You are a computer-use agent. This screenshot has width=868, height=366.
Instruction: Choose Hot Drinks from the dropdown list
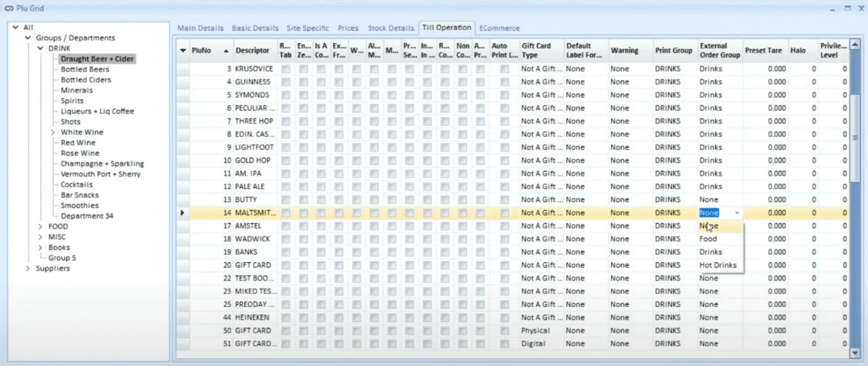pos(718,265)
